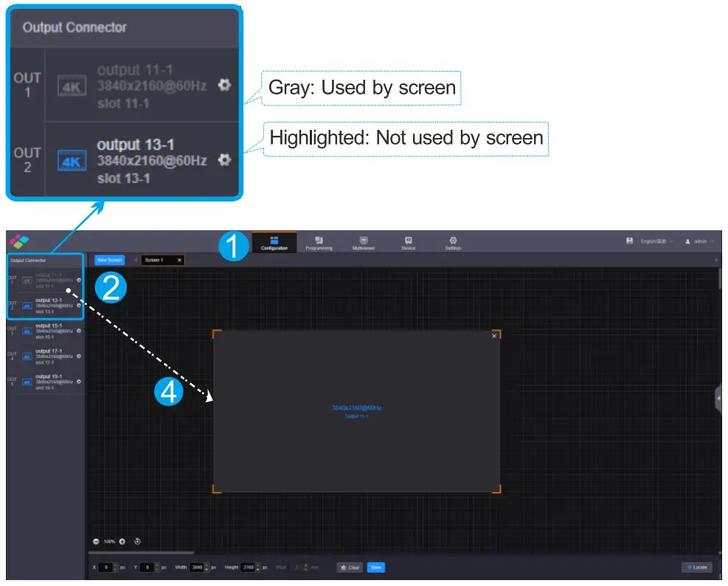Select the output 13-1 4K icon in list
Viewport: 728px width, 586px height.
pos(27,306)
